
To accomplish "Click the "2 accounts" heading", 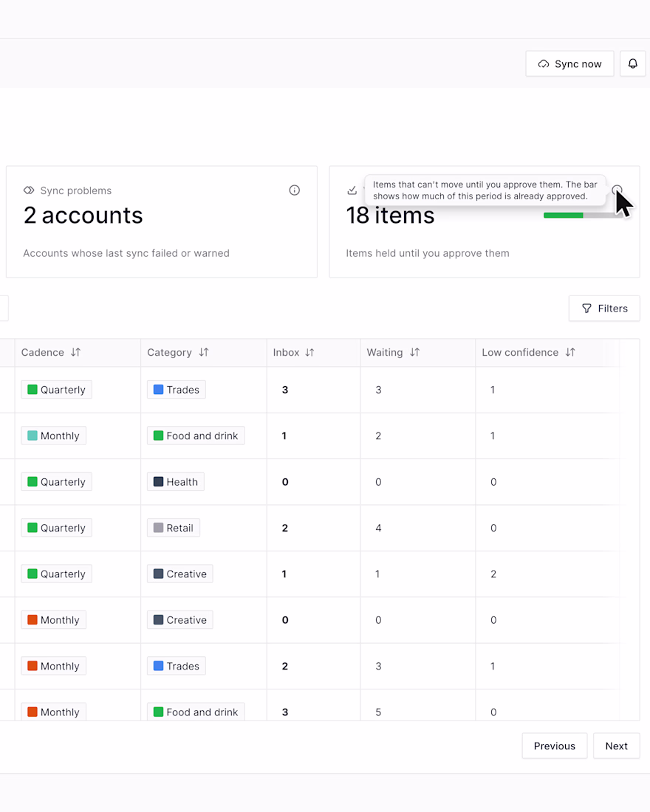I will [x=83, y=216].
